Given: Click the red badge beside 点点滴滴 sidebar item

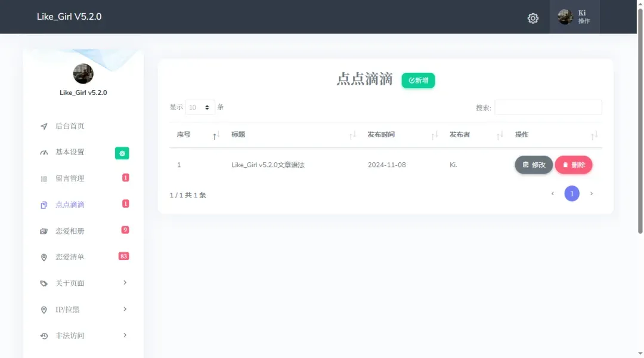Looking at the screenshot, I should click(x=126, y=203).
